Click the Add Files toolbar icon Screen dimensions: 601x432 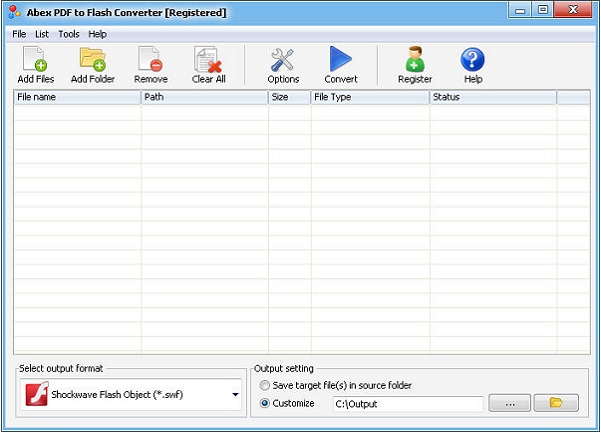37,62
